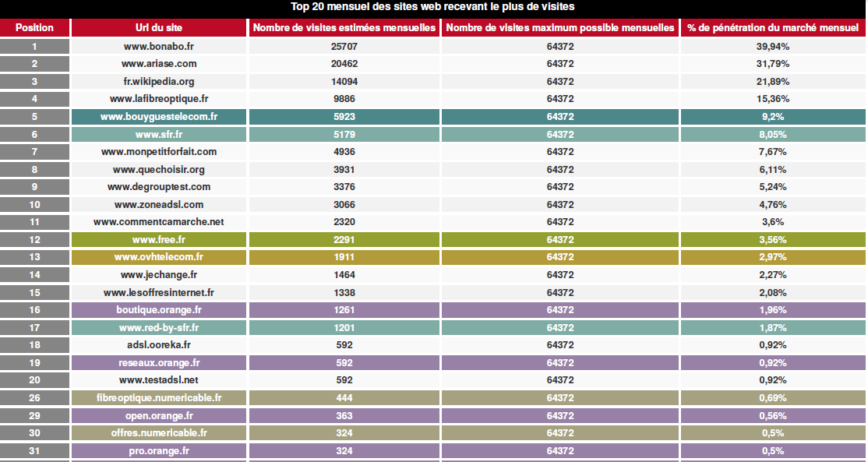Image resolution: width=868 pixels, height=462 pixels.
Task: Select the boutique.orange.fr cell
Action: coord(159,310)
